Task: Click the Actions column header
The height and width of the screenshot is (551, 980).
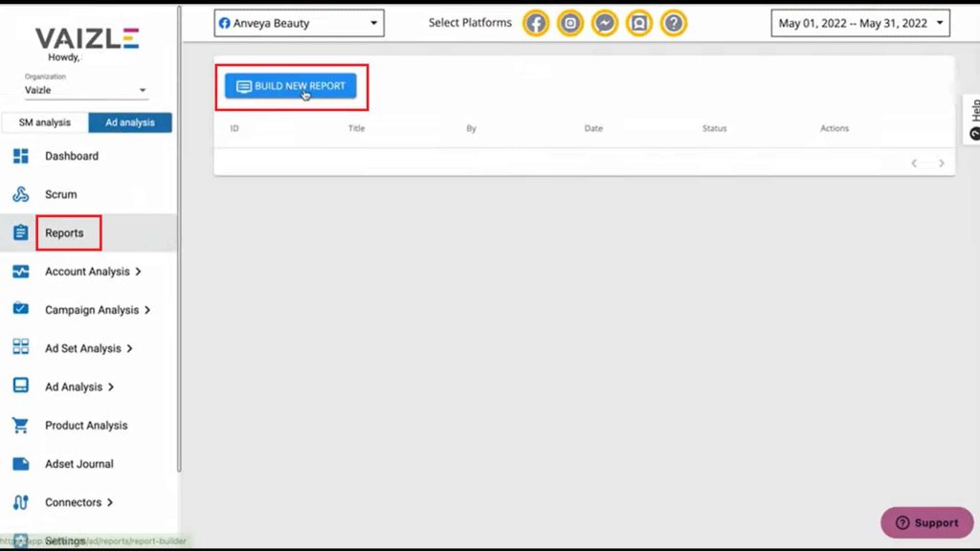Action: [x=835, y=128]
